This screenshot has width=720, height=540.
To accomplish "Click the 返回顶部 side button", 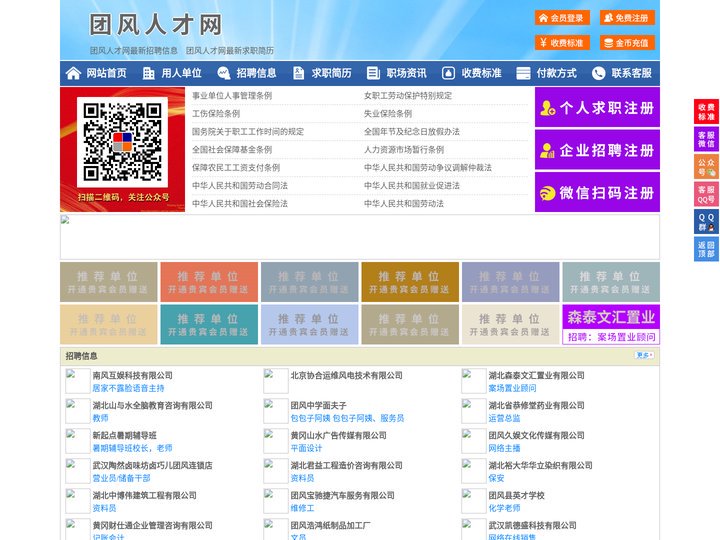I will pos(706,249).
